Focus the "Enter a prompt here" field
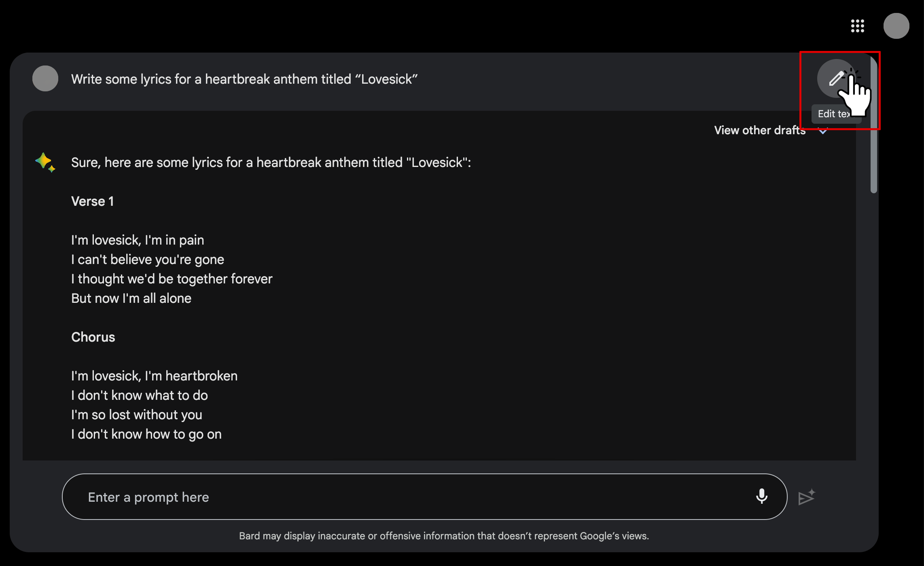924x566 pixels. [x=405, y=497]
